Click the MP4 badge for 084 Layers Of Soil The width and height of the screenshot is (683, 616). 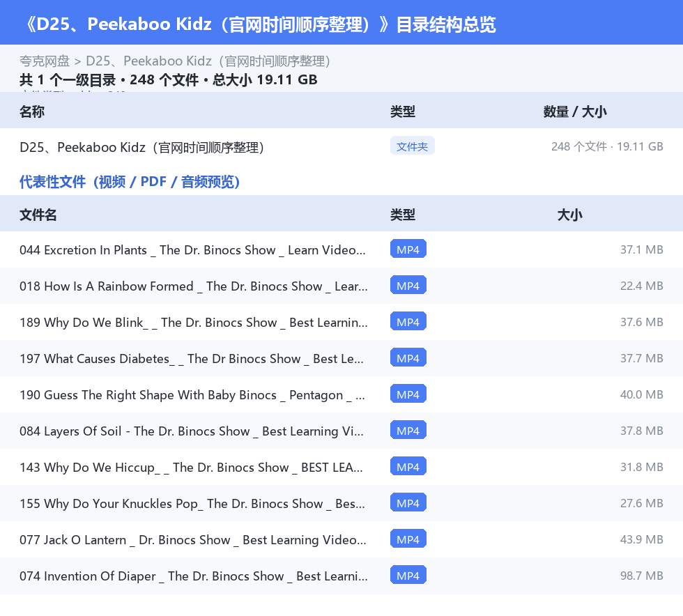coord(408,430)
